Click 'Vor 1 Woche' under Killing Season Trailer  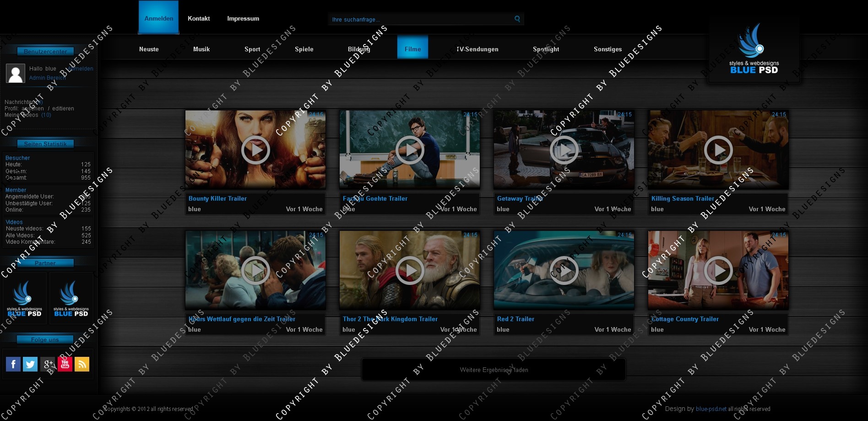767,209
